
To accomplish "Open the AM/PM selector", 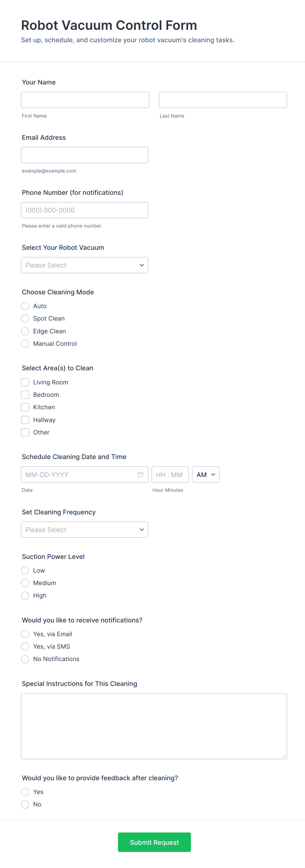I will (206, 474).
